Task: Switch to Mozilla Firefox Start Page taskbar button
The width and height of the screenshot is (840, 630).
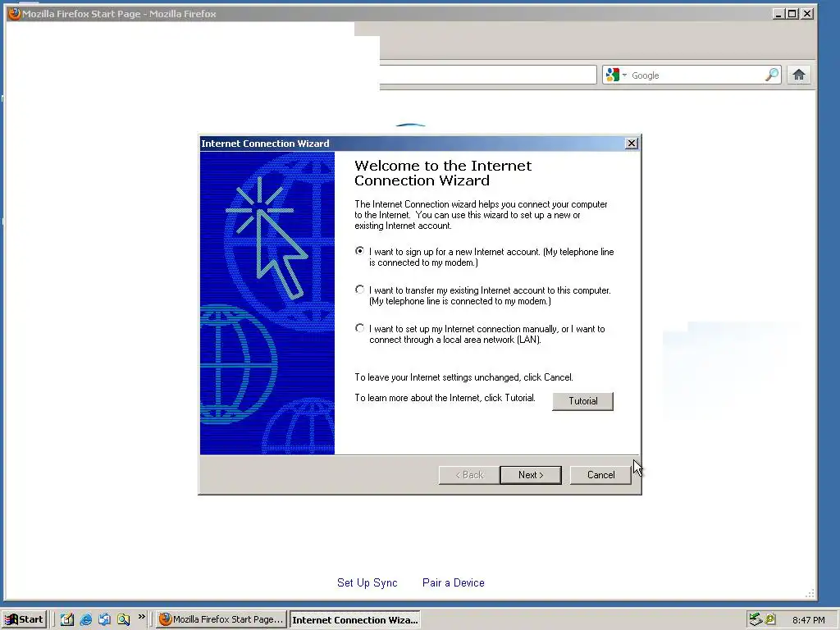Action: point(221,619)
